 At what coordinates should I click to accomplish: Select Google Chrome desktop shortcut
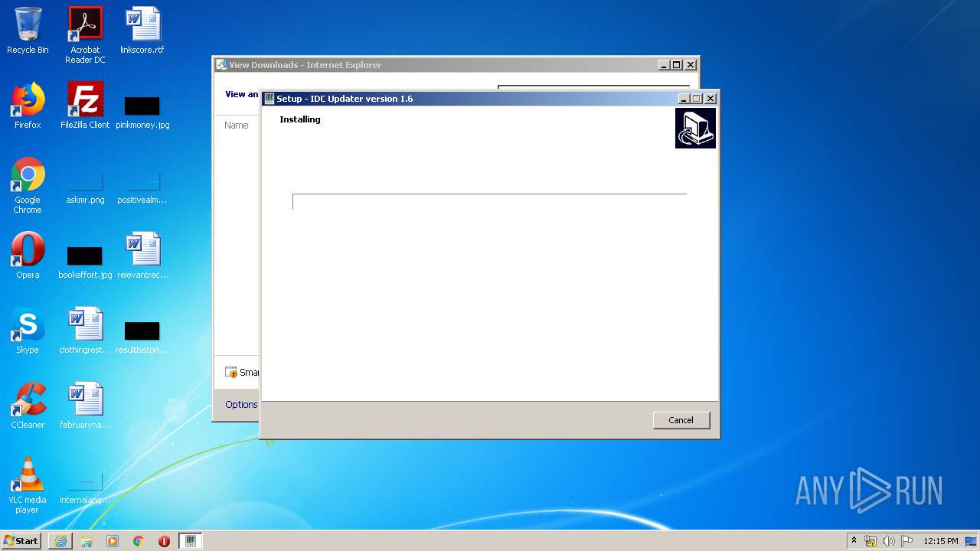tap(28, 185)
